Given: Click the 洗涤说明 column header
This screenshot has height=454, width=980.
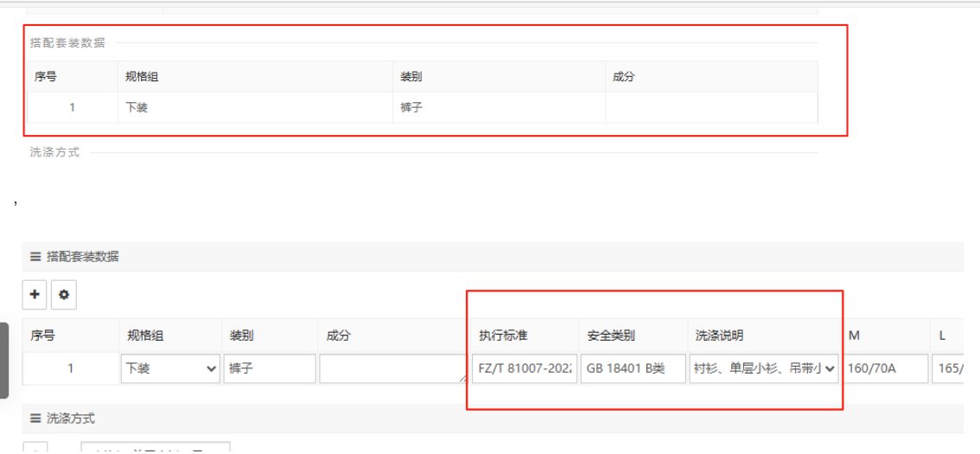Looking at the screenshot, I should pos(719,336).
